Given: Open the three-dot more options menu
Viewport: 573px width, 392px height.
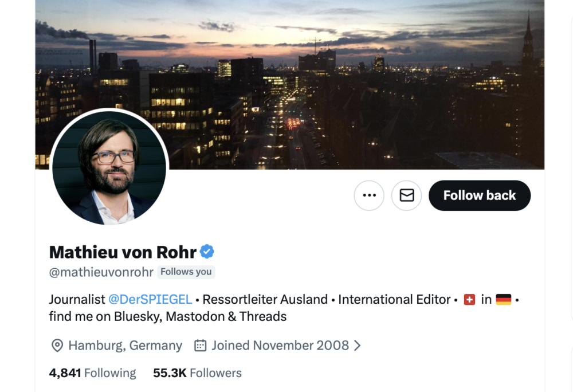Looking at the screenshot, I should [369, 195].
